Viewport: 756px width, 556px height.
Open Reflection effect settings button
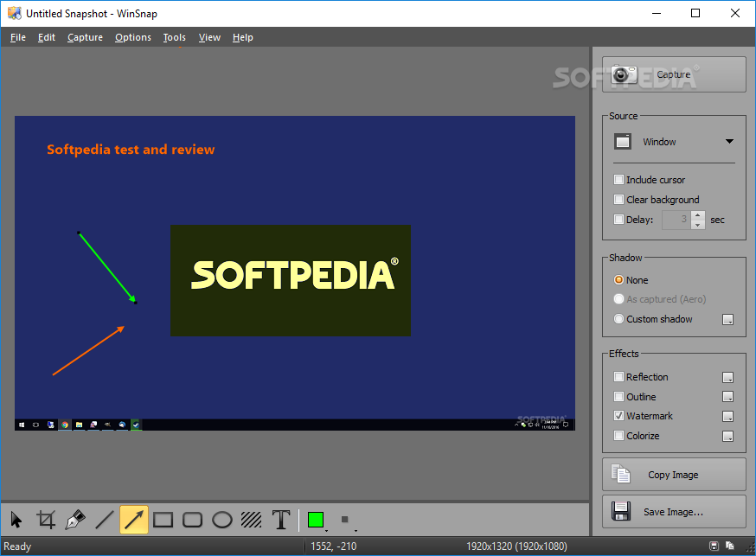pyautogui.click(x=728, y=377)
